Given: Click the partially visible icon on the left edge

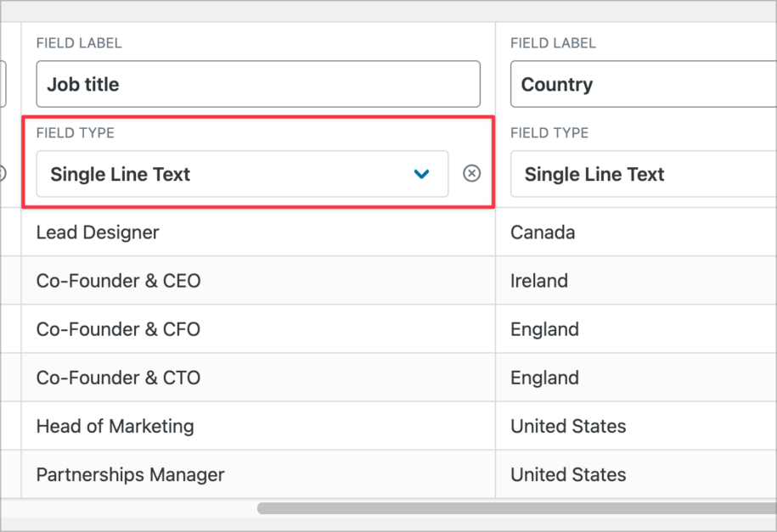Looking at the screenshot, I should pos(3,172).
